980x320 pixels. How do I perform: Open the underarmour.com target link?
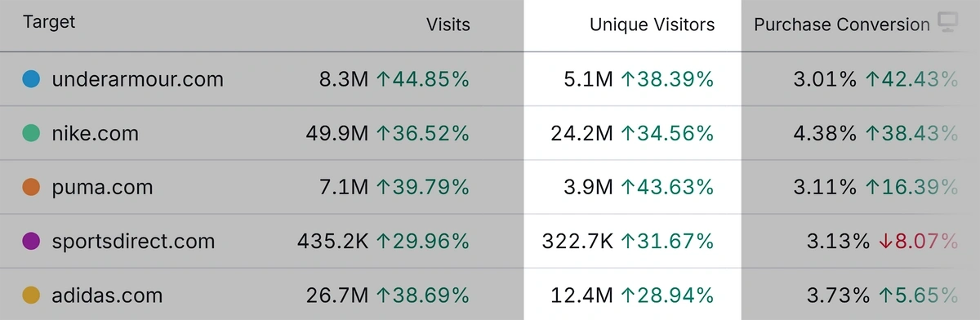coord(137,79)
